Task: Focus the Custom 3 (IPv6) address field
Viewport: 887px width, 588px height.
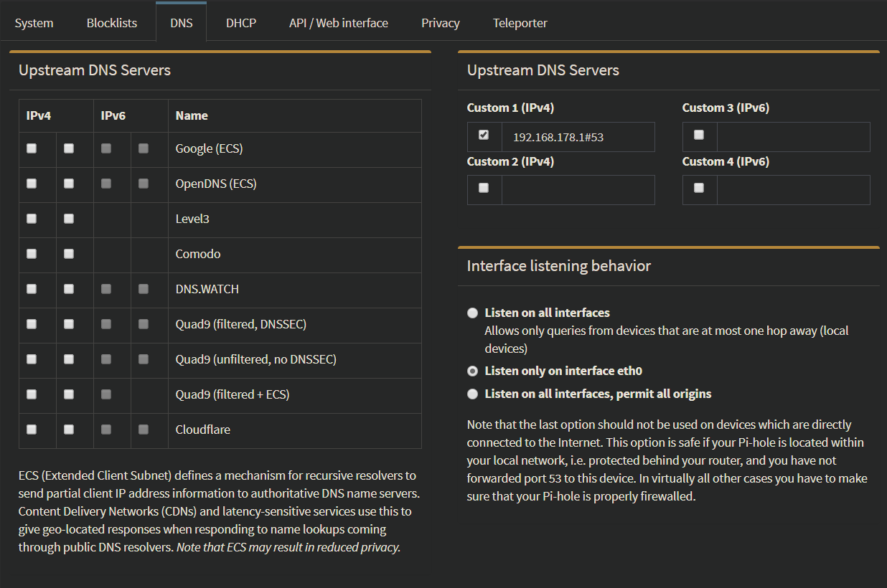Action: pyautogui.click(x=794, y=137)
